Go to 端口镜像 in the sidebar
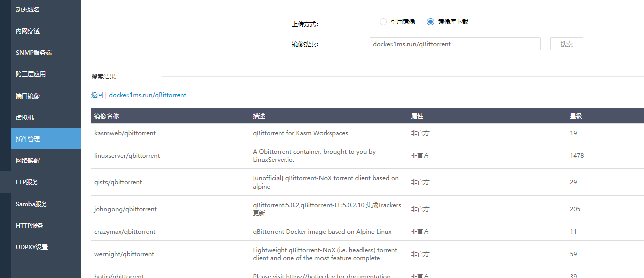The width and height of the screenshot is (644, 278). (x=45, y=96)
